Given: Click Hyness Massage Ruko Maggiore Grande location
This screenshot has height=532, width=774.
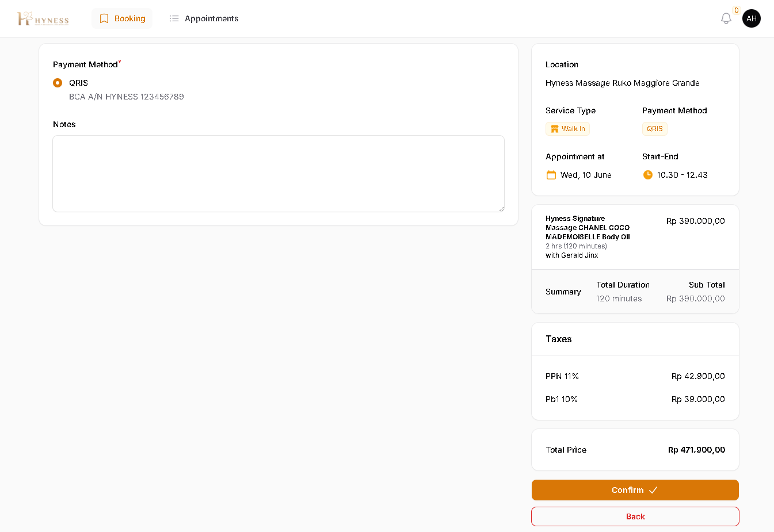Looking at the screenshot, I should 623,83.
